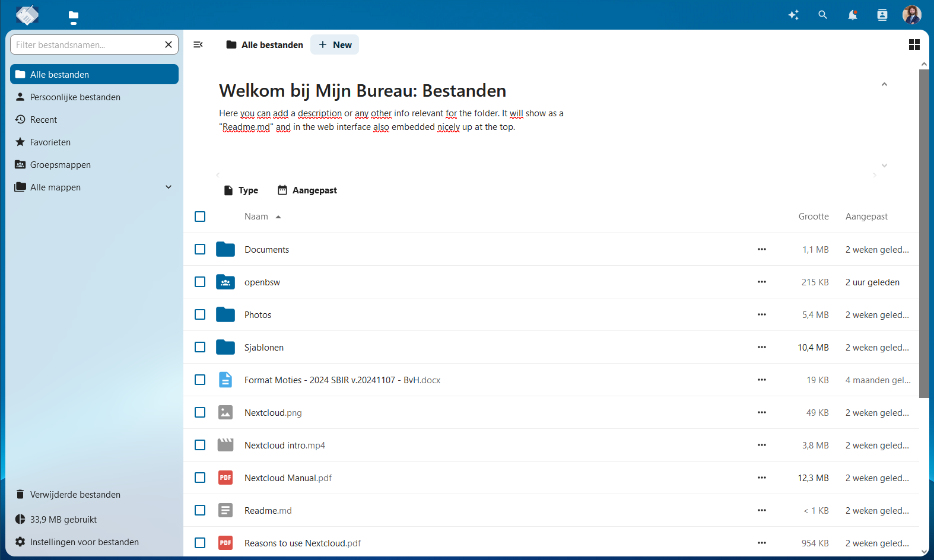The image size is (934, 560).
Task: Click the Nextcloud.png image icon
Action: pos(225,412)
